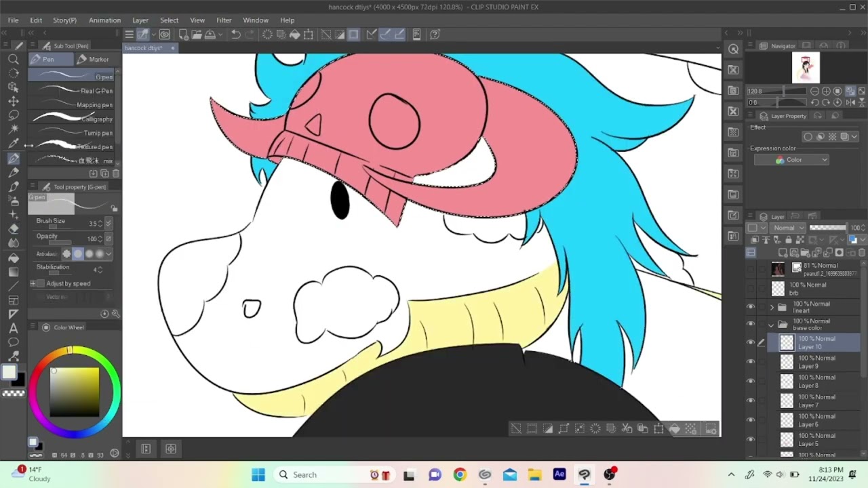
Task: Select the Ruler tool
Action: 13,314
